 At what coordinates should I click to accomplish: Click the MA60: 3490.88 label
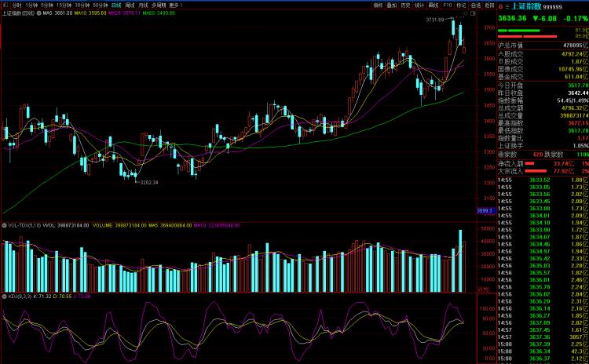159,13
